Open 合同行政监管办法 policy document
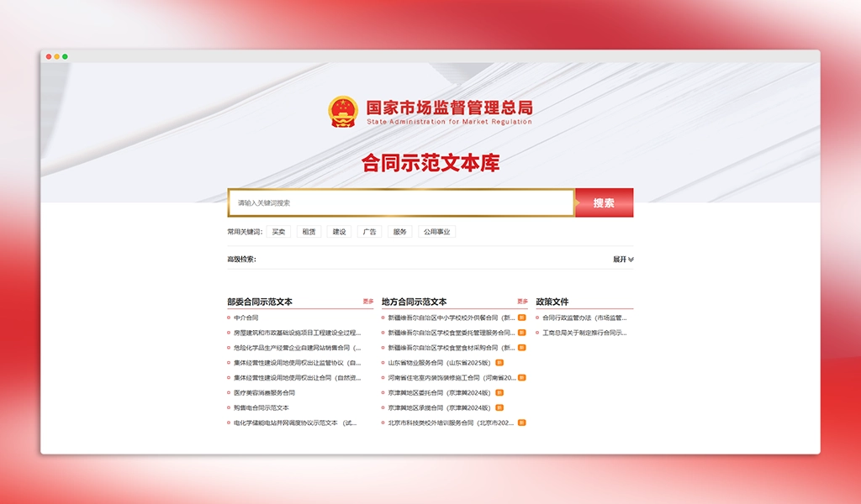The height and width of the screenshot is (504, 861). pyautogui.click(x=584, y=318)
